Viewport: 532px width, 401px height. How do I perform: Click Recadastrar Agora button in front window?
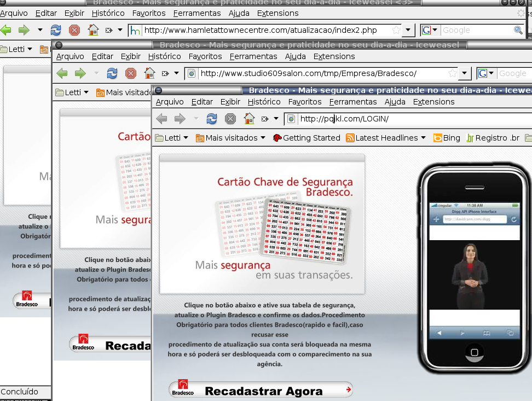261,390
